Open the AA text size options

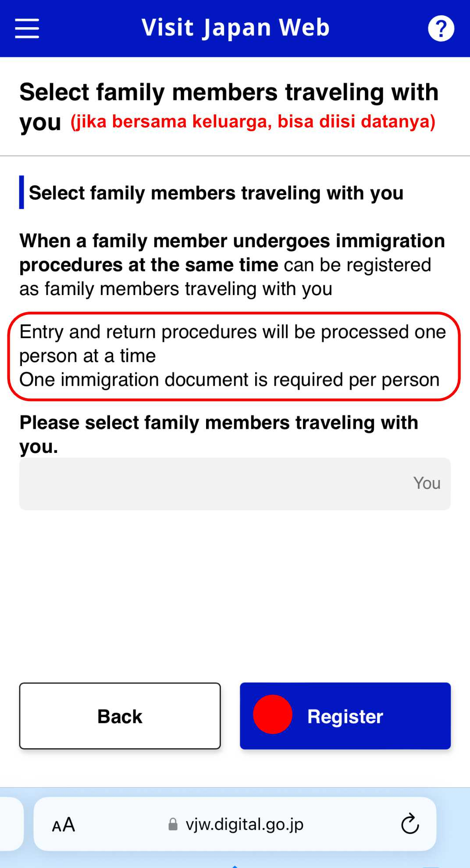tap(64, 825)
